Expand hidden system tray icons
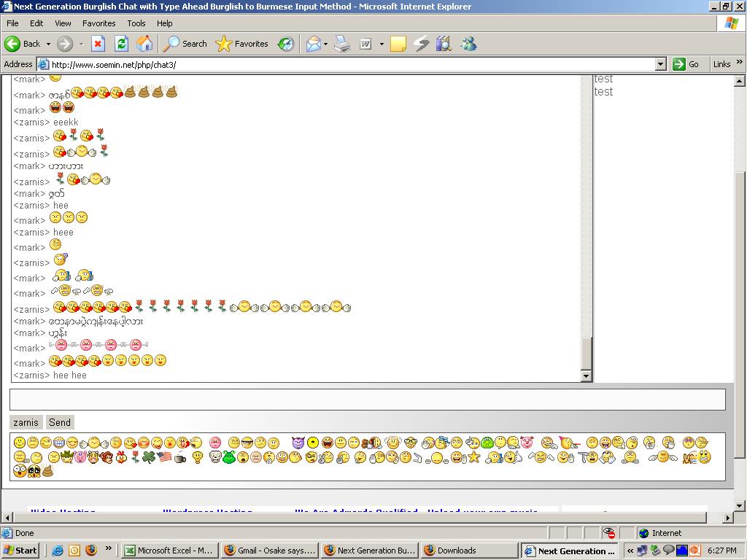 (630, 551)
